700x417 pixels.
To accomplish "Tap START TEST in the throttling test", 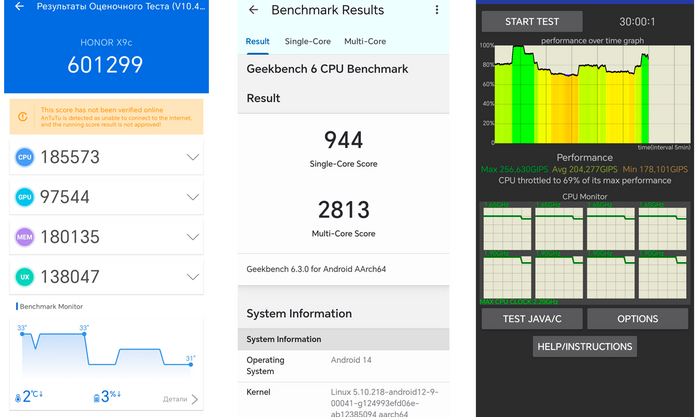I will pyautogui.click(x=532, y=21).
